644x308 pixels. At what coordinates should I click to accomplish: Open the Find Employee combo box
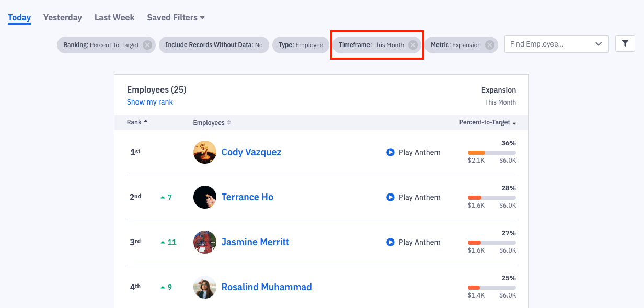pos(556,44)
